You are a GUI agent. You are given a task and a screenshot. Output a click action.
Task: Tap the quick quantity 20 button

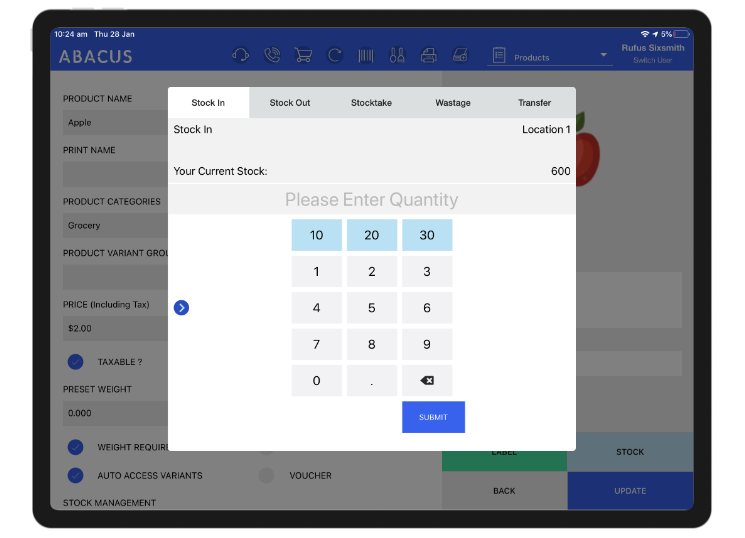[372, 235]
